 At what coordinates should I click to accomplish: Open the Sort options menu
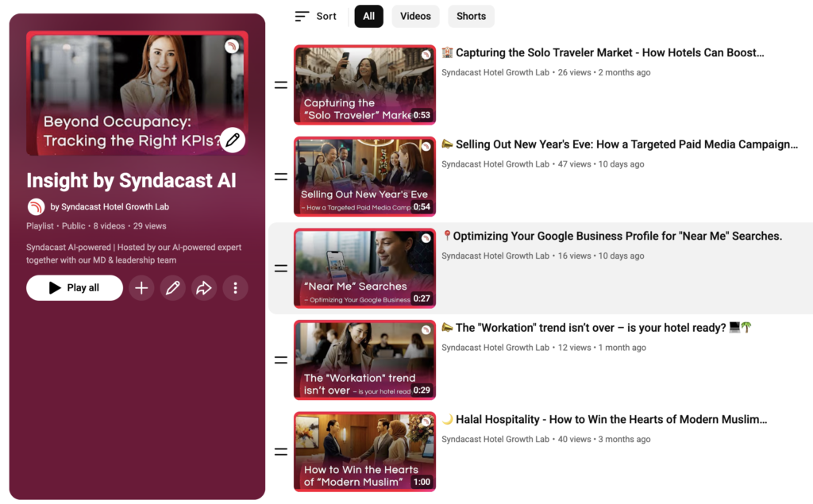tap(315, 16)
